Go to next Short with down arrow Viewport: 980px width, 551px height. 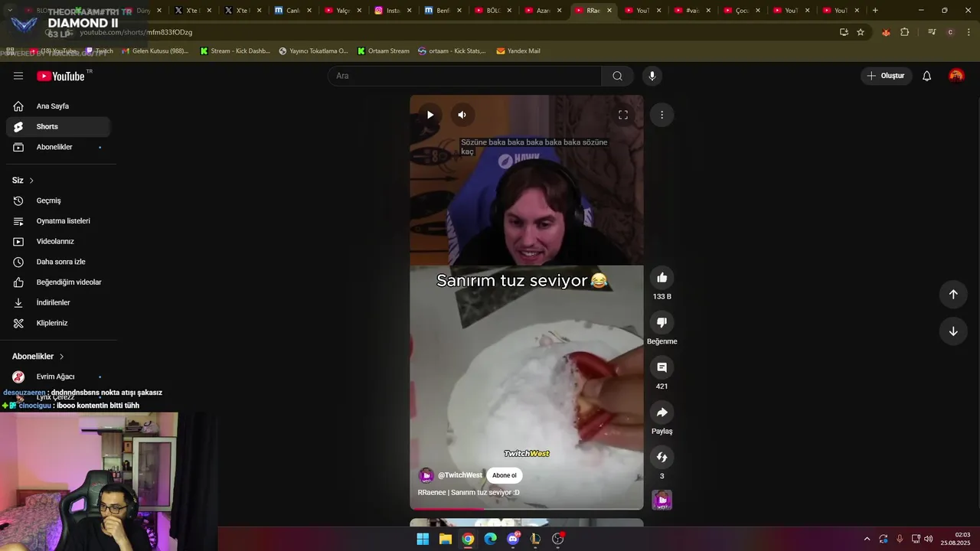pyautogui.click(x=953, y=331)
